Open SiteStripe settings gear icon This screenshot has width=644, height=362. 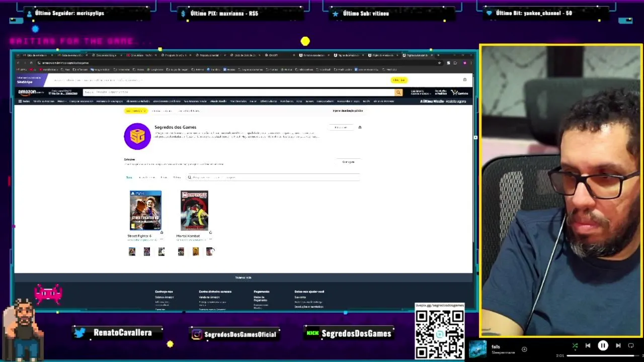[x=464, y=80]
